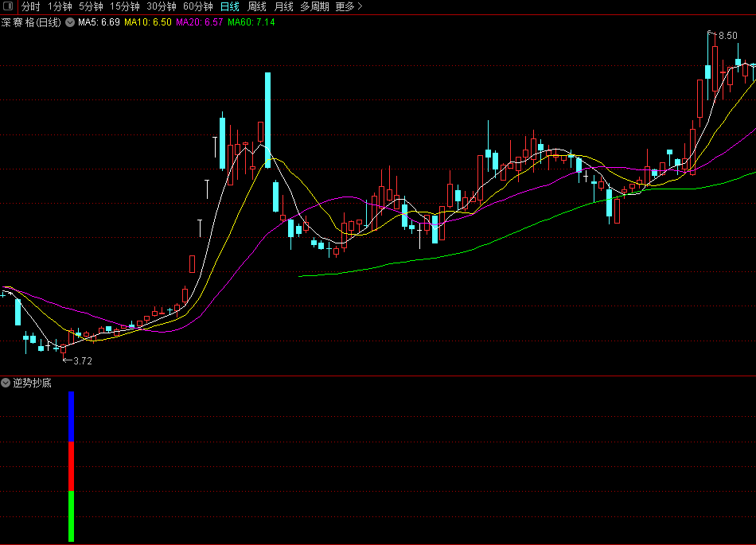Click the MA5: 6.69 label
756x545 pixels.
(99, 22)
